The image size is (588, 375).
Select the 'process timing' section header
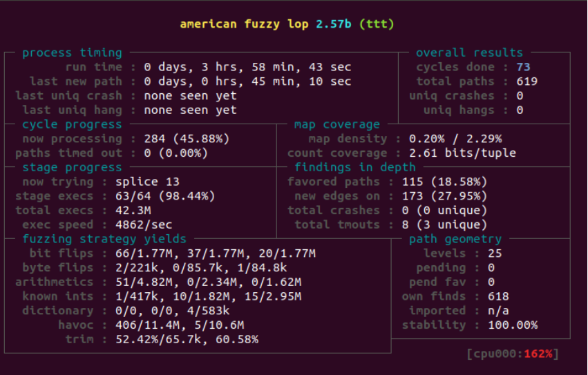tap(72, 53)
